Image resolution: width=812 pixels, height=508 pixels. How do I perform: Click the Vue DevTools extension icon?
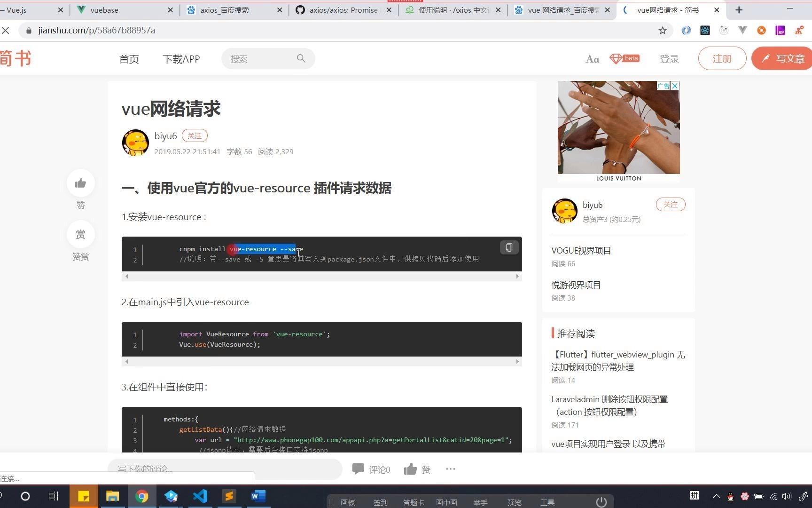[742, 31]
